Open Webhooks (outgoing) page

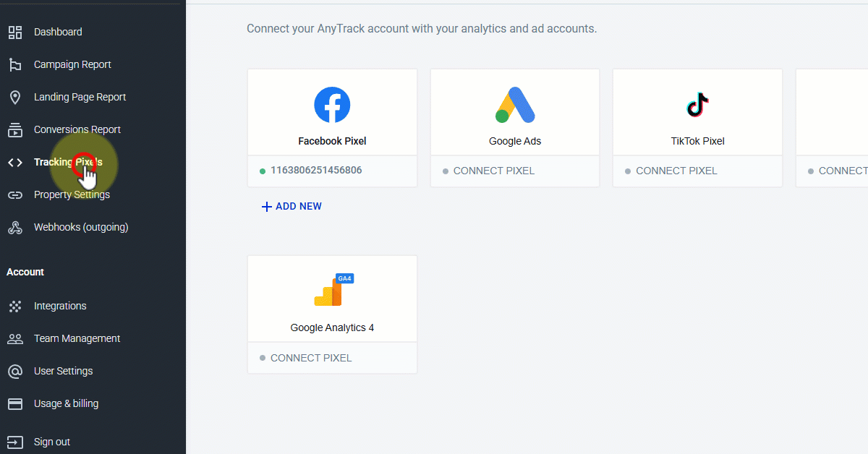coord(81,227)
